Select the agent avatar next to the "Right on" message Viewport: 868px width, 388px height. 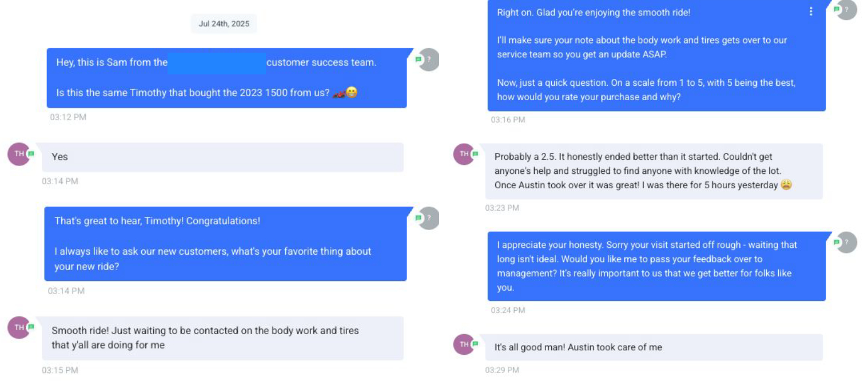point(847,9)
